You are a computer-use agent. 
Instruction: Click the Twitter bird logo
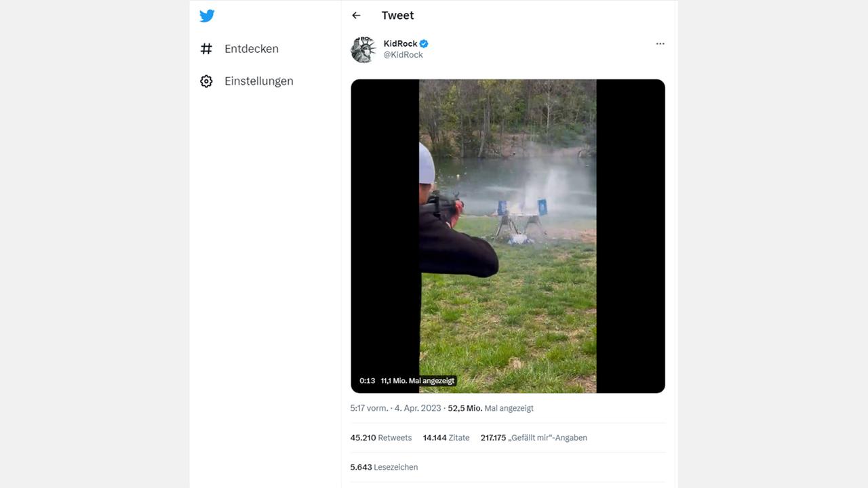tap(207, 16)
